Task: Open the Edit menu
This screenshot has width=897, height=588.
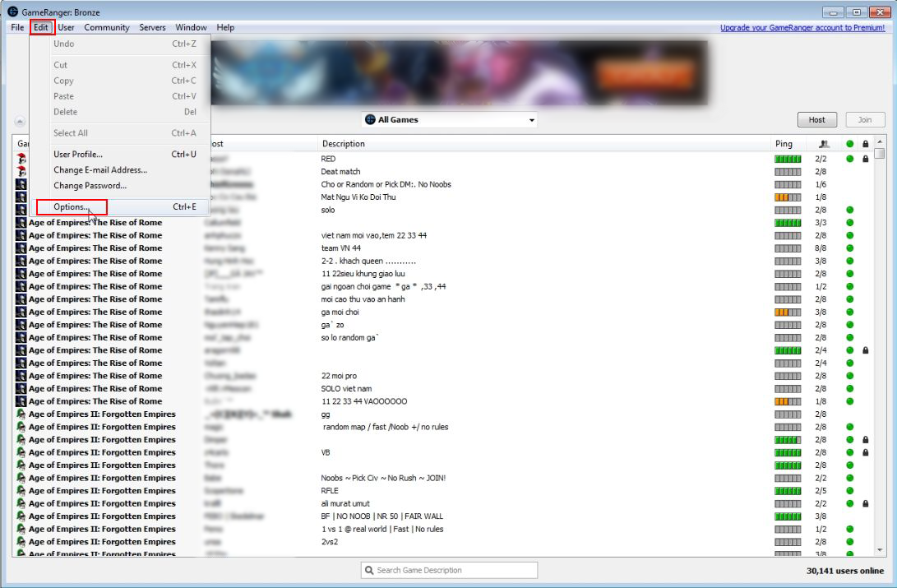Action: [40, 27]
